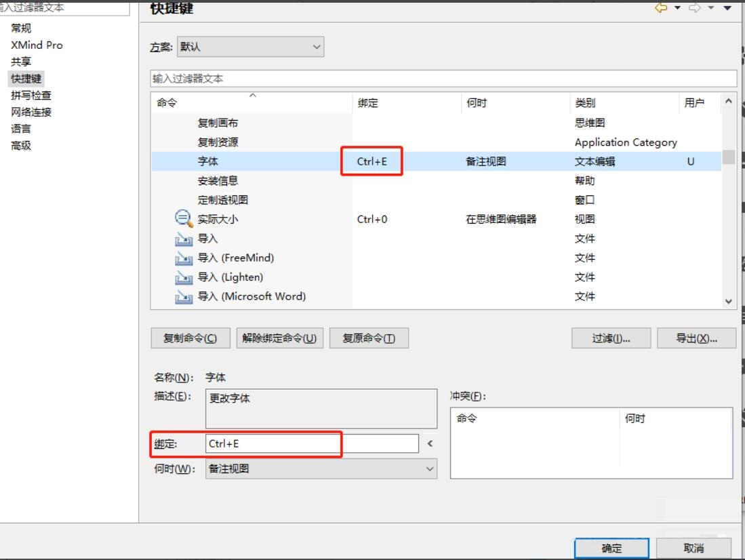
Task: Confirm with the 确定 button
Action: 611,548
